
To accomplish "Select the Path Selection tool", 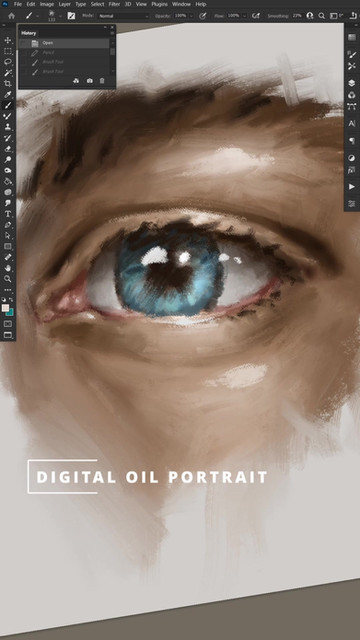I will pos(7,236).
